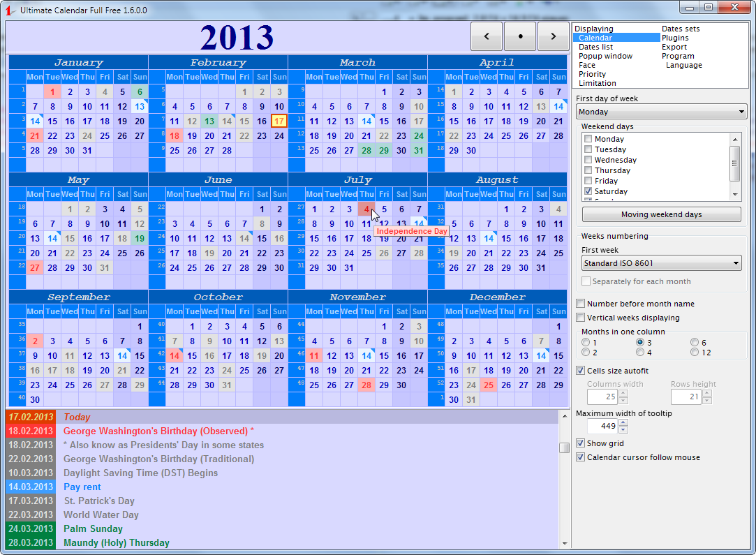Open the First week numbering dropdown

click(x=662, y=263)
